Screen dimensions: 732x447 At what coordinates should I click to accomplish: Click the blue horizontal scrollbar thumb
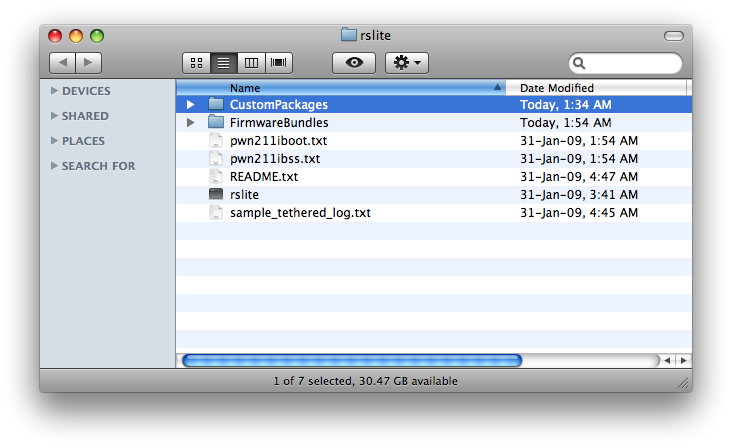click(x=351, y=360)
